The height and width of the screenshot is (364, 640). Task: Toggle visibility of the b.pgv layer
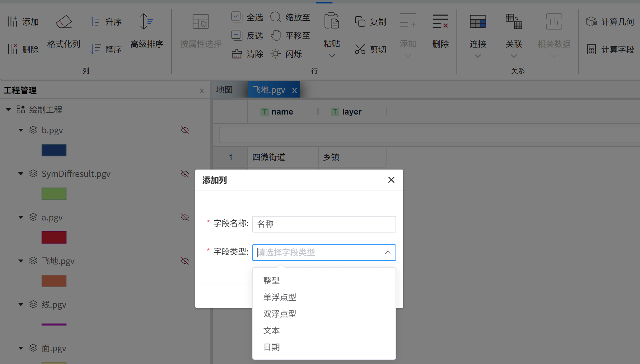pyautogui.click(x=185, y=130)
